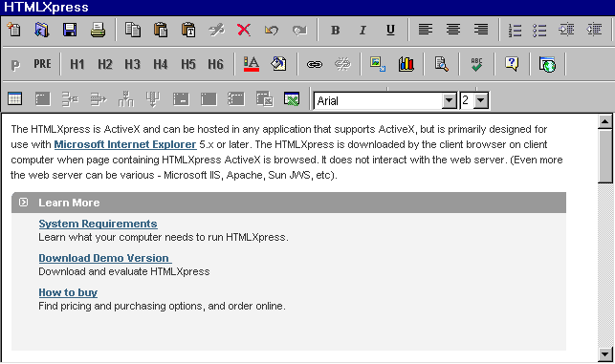The width and height of the screenshot is (615, 364).
Task: Follow the Microsoft Internet Explorer link
Action: point(125,144)
